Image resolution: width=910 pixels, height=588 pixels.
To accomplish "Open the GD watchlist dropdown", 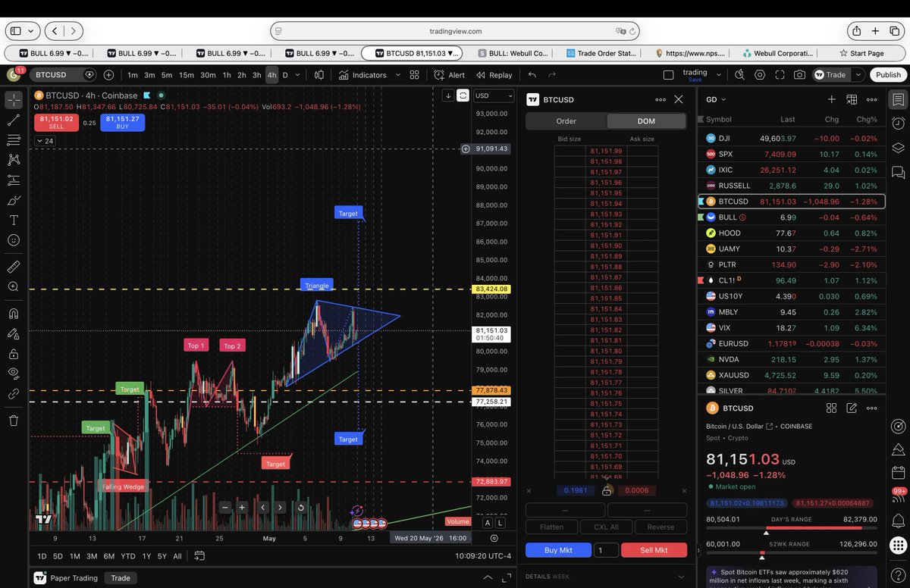I will click(x=716, y=99).
